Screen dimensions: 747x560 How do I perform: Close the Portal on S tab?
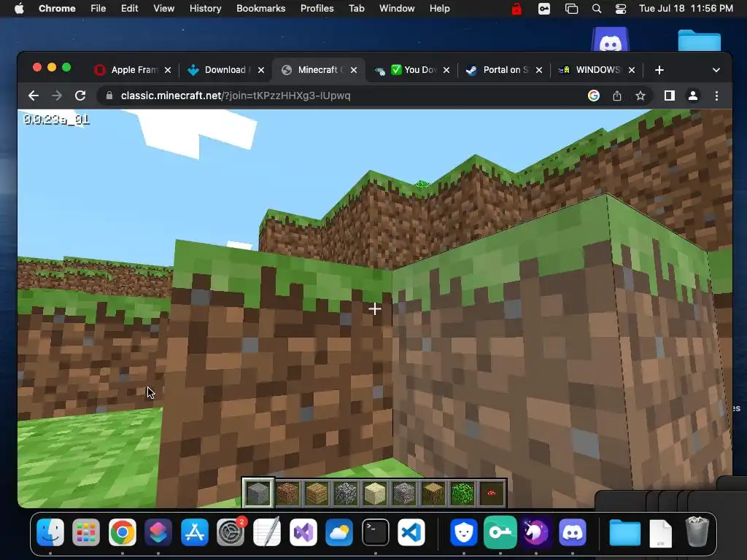[x=539, y=70]
